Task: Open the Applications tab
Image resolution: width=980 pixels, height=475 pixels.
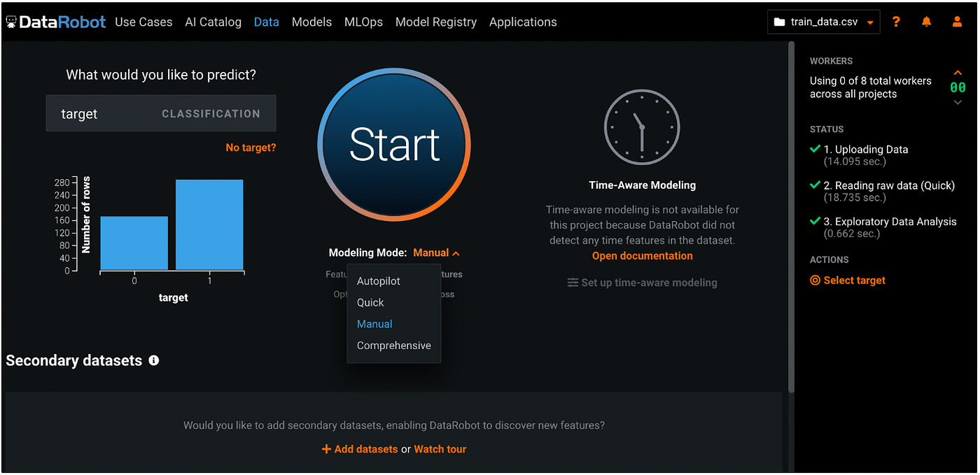Action: [x=523, y=22]
